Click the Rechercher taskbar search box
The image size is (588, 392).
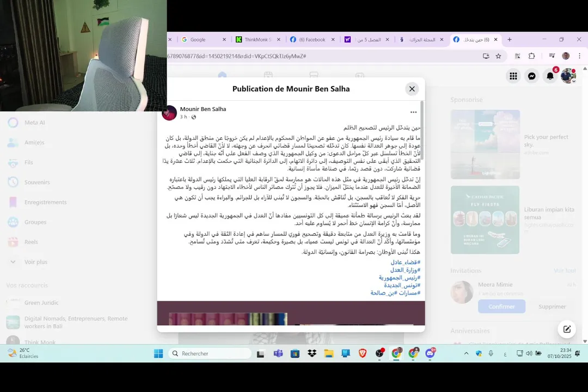pos(210,353)
